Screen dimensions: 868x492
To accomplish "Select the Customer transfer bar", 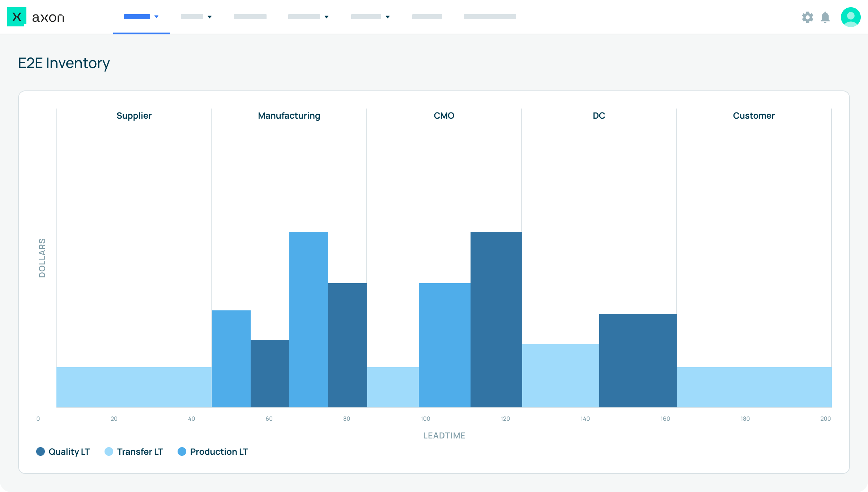I will pos(754,387).
